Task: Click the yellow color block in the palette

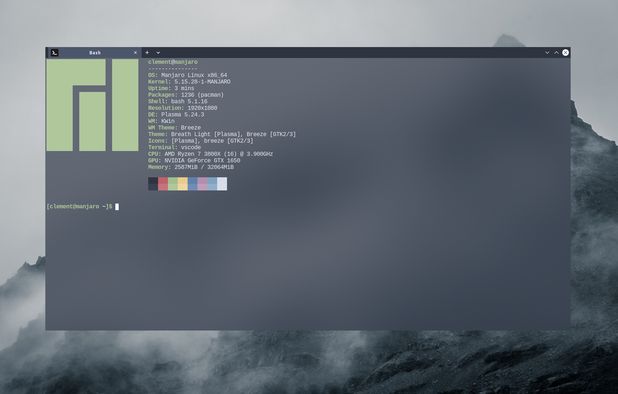Action: click(182, 184)
